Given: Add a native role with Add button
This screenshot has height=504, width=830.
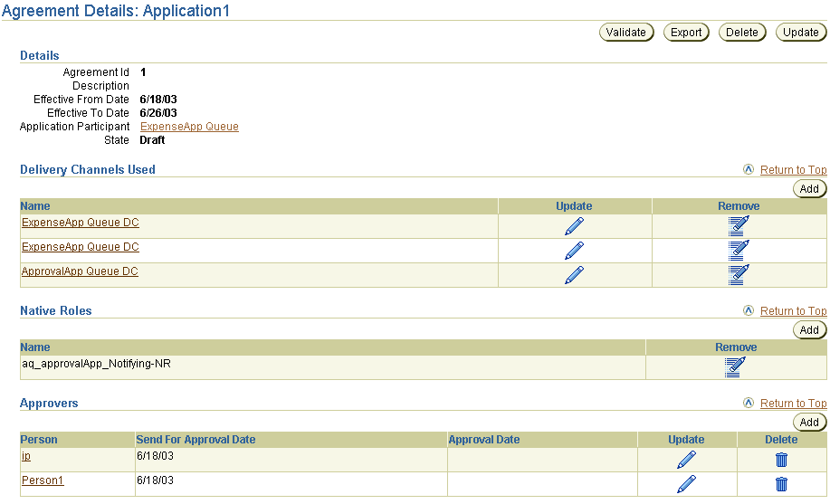Looking at the screenshot, I should click(x=809, y=330).
